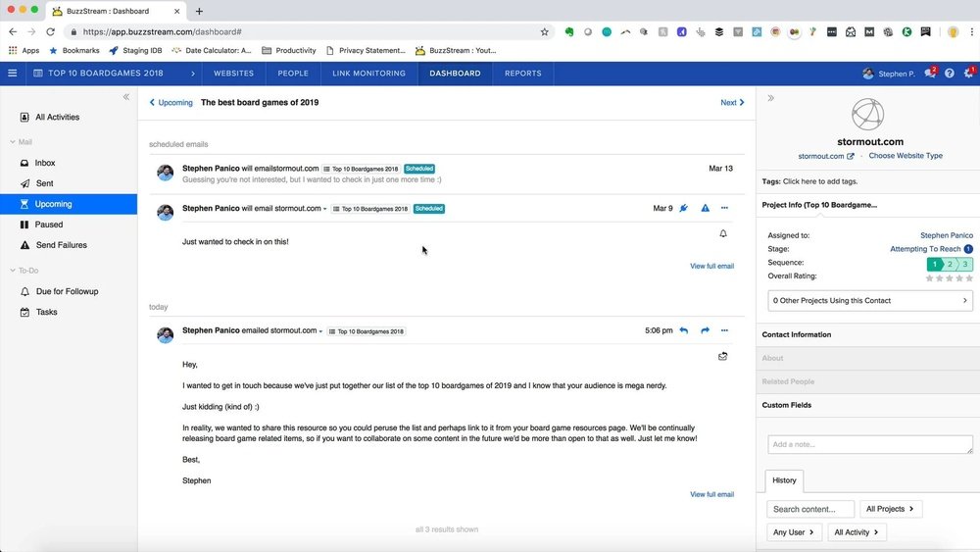Go back with the browser back arrow
Screen dimensions: 980x552
13,32
